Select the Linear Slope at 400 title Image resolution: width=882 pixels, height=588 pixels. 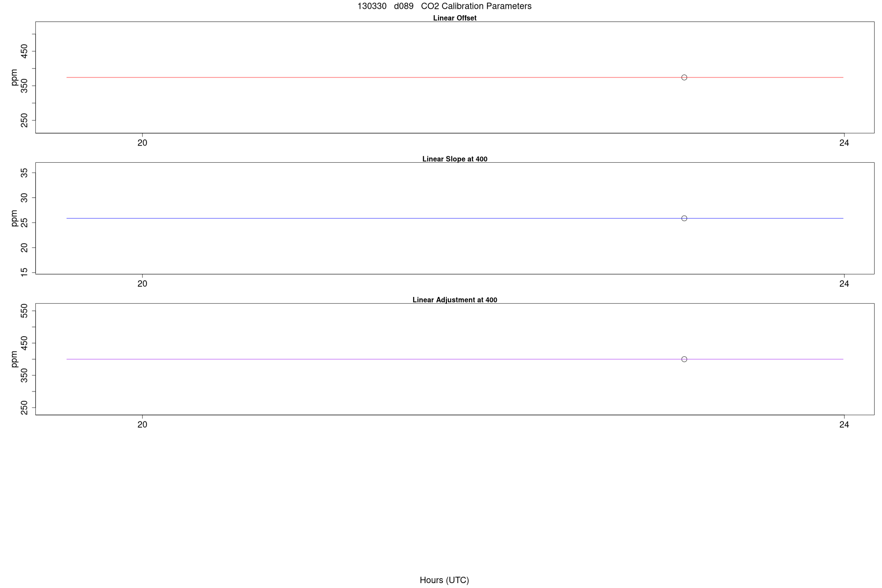tap(455, 159)
